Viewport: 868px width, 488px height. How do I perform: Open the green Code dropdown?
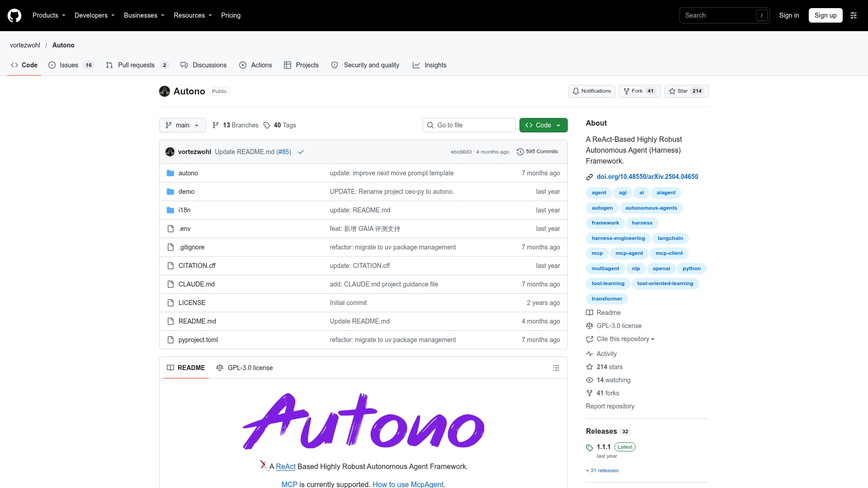(x=543, y=125)
